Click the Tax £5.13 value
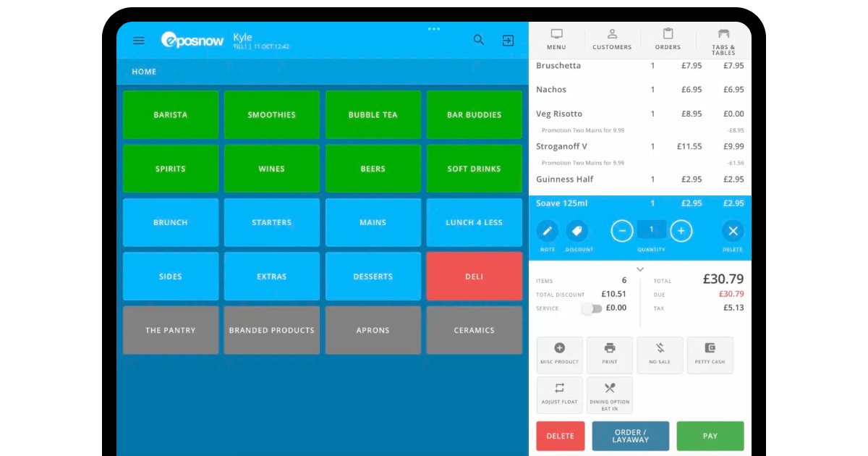Viewport: 868px width, 456px height. (x=733, y=308)
